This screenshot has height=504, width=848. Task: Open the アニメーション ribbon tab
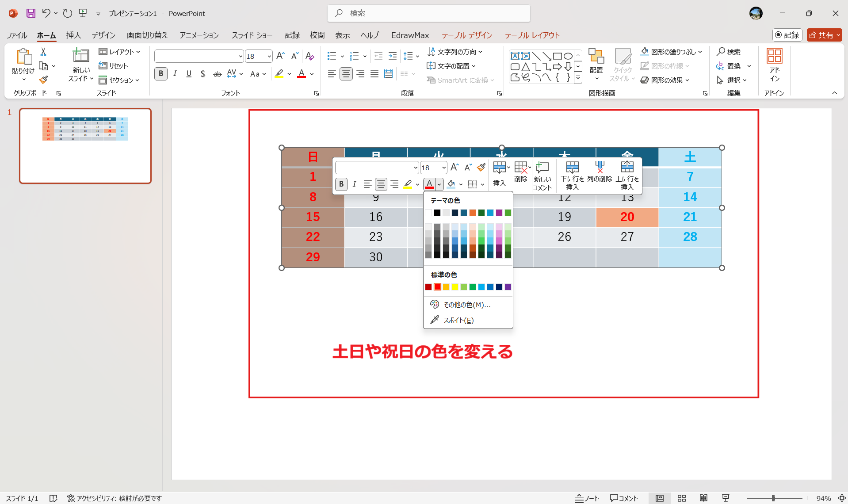(x=199, y=35)
